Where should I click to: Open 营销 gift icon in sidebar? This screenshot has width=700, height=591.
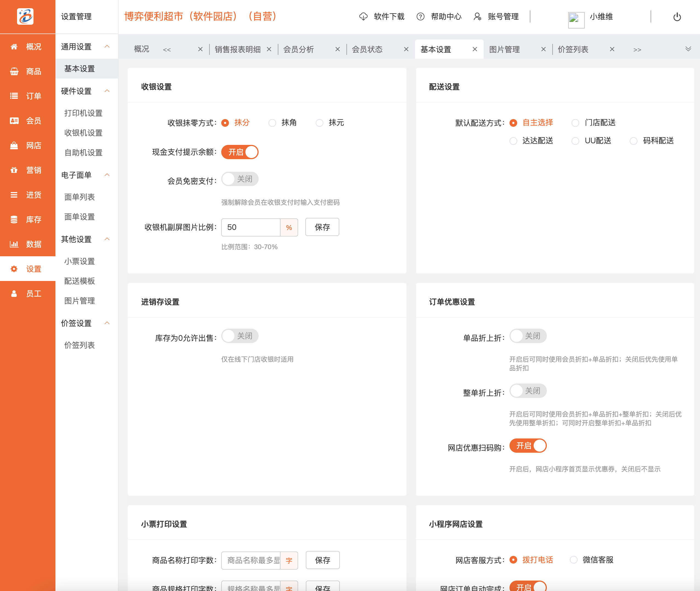click(x=14, y=170)
